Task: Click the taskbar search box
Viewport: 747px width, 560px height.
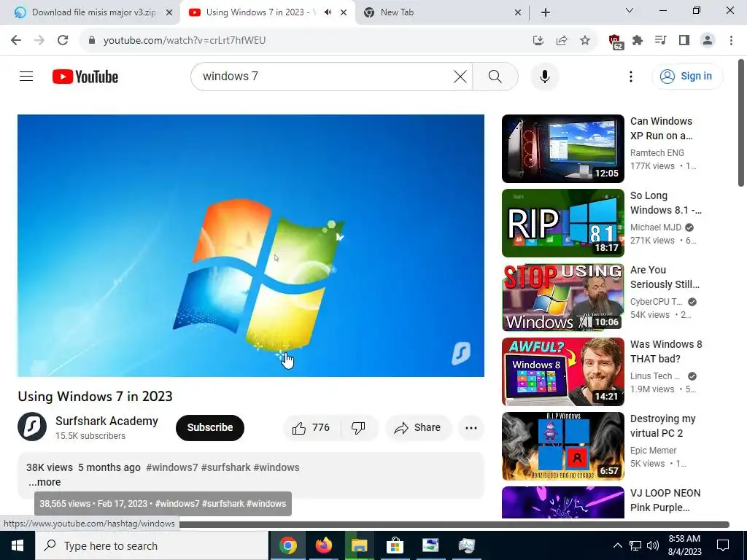Action: (152, 545)
